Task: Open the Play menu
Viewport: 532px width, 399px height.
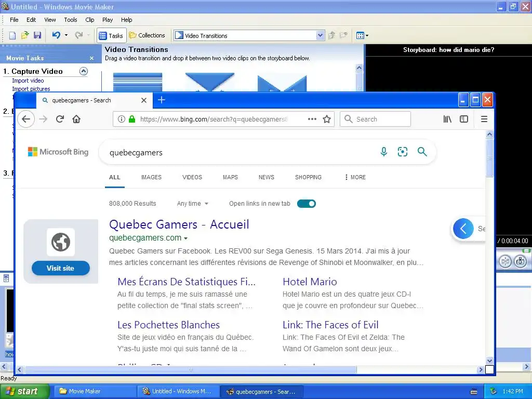Action: pos(108,20)
